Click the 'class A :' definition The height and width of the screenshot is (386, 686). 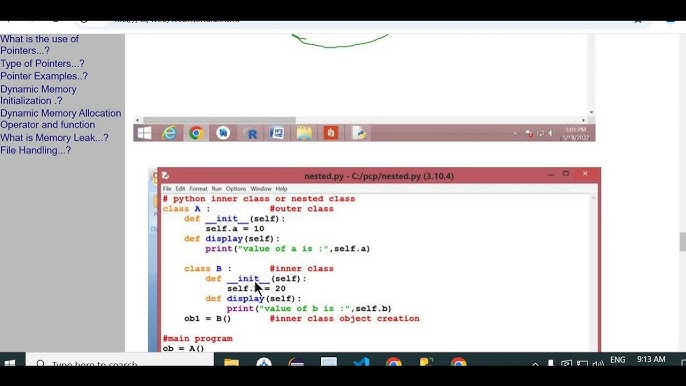(x=186, y=209)
